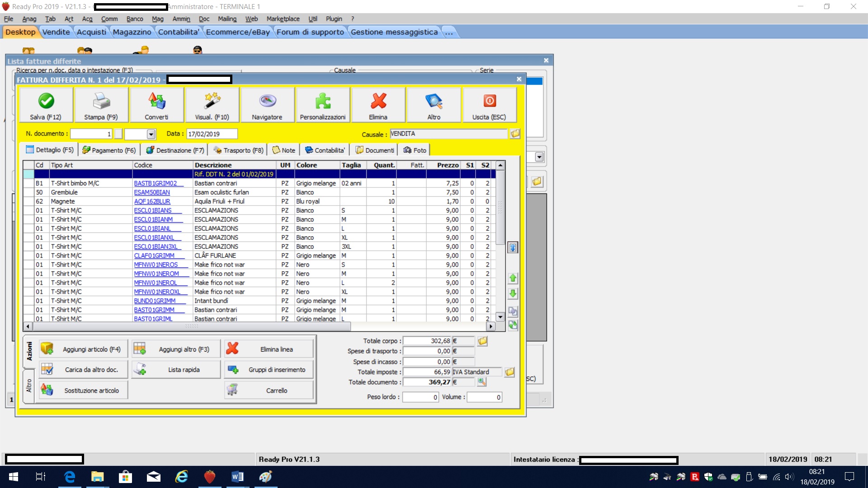Open the Documenti tab
This screenshot has height=488, width=868.
coord(375,150)
